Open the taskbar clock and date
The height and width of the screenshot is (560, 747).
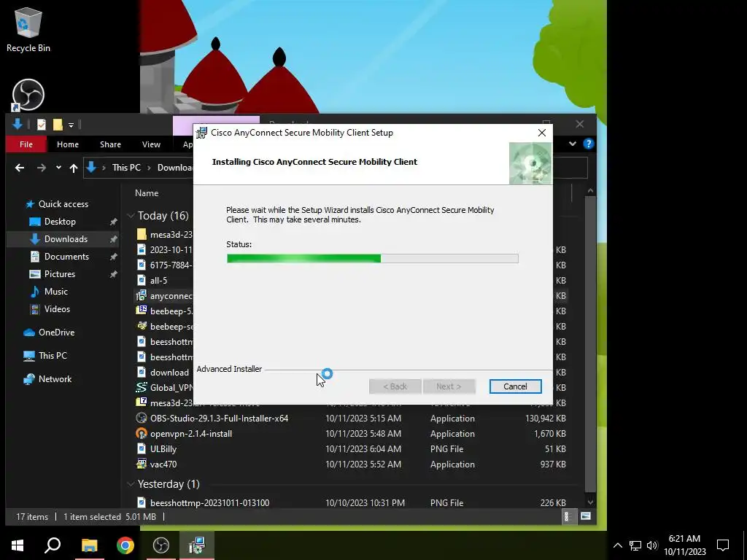684,545
